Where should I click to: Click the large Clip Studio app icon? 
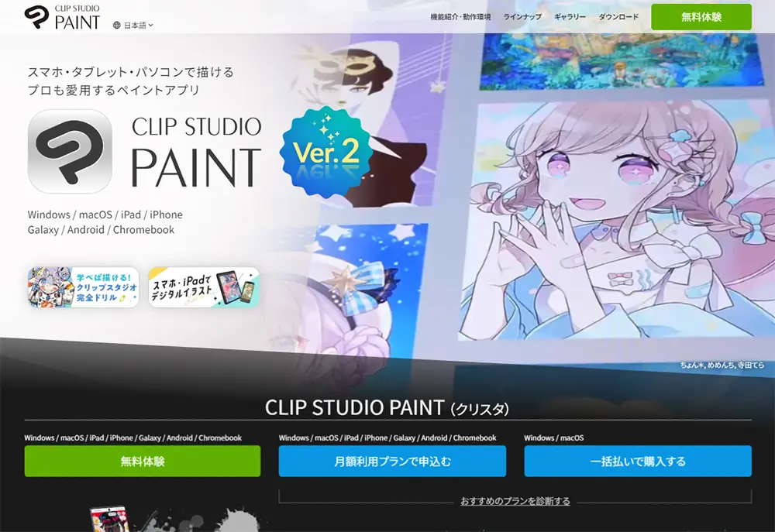pyautogui.click(x=70, y=151)
